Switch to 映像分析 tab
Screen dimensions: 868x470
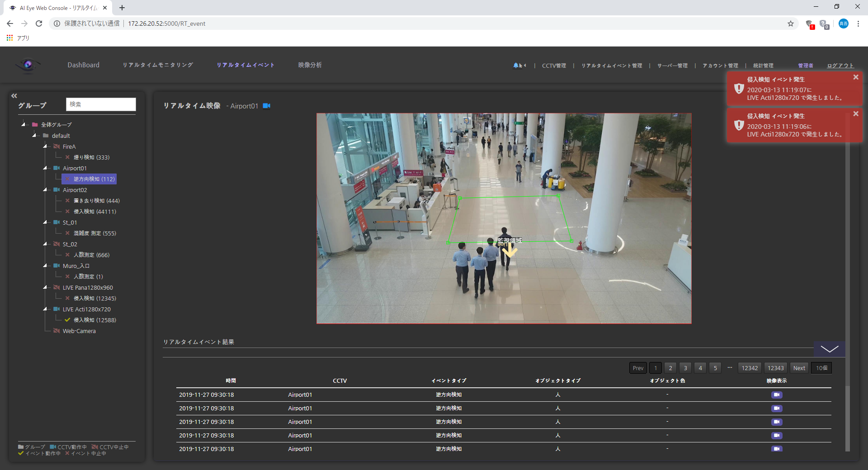click(310, 65)
